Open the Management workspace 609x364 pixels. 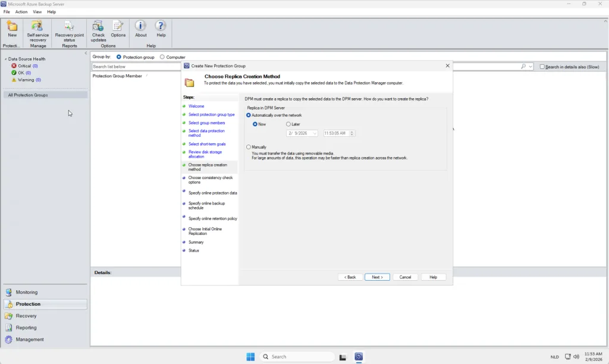[30, 340]
